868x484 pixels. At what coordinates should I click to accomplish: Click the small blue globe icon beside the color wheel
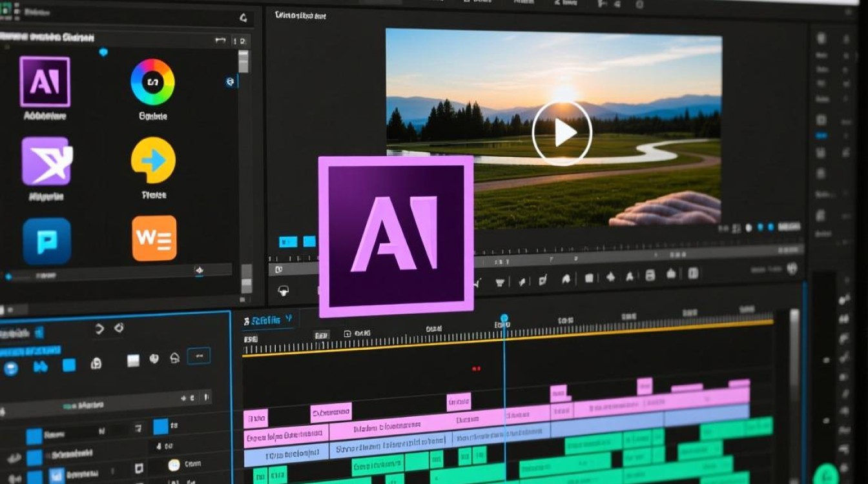[x=229, y=82]
